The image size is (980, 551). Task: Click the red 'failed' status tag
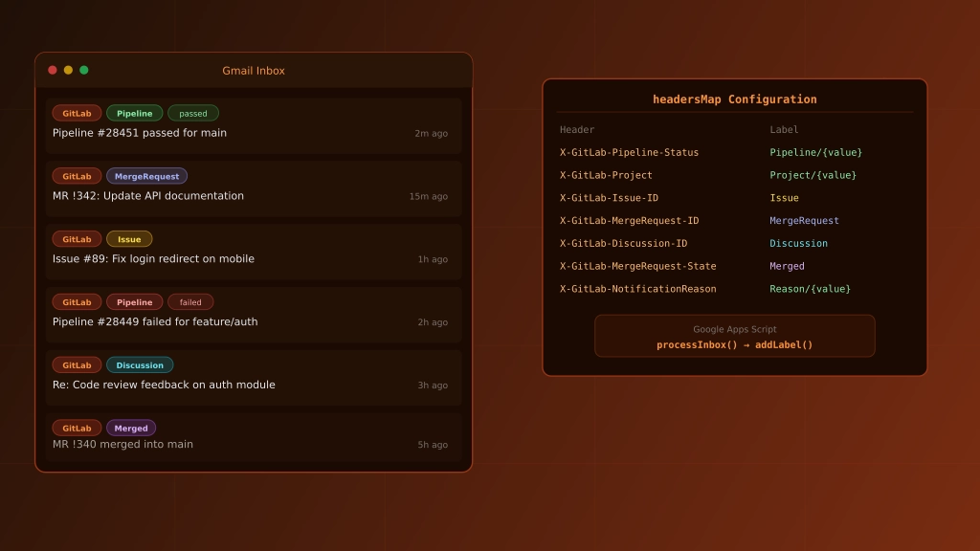click(190, 302)
